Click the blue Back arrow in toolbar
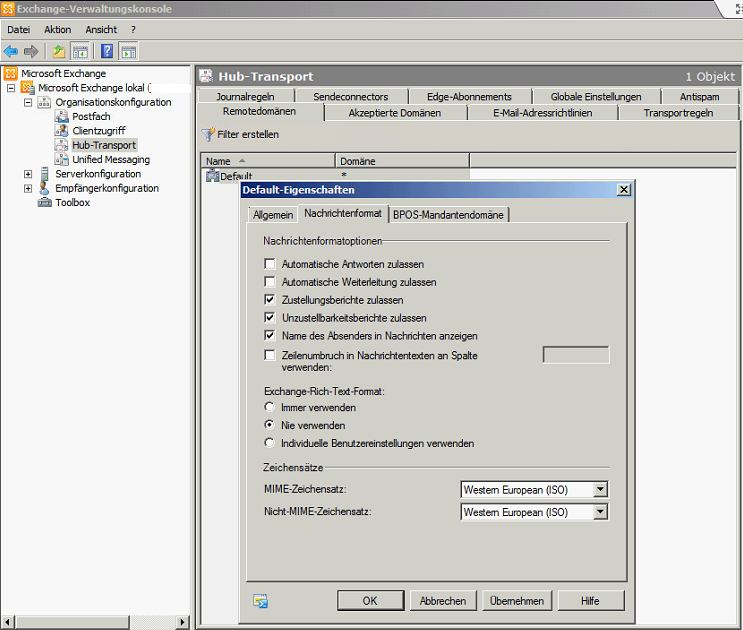The height and width of the screenshot is (630, 743). pyautogui.click(x=11, y=51)
